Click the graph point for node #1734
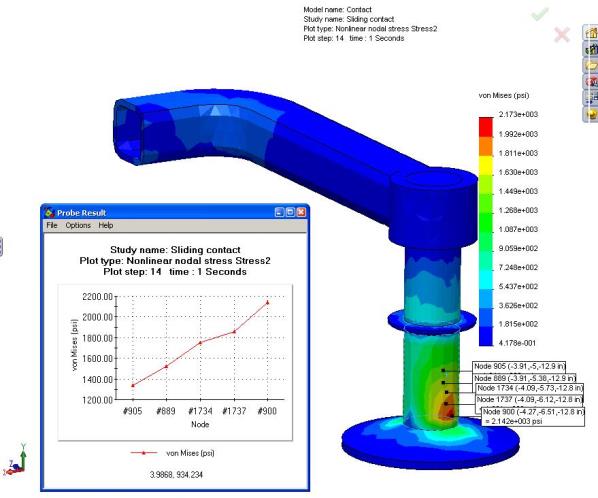This screenshot has width=598, height=498. 200,342
